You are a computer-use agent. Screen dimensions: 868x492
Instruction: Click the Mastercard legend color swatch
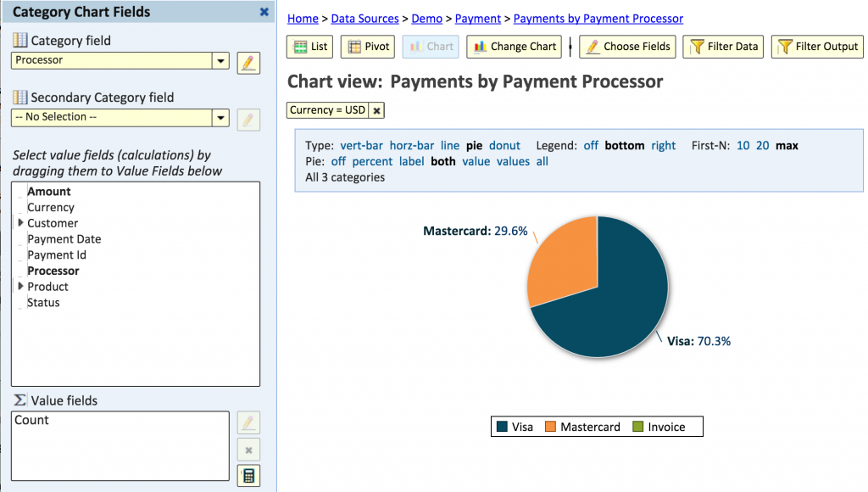click(x=550, y=427)
